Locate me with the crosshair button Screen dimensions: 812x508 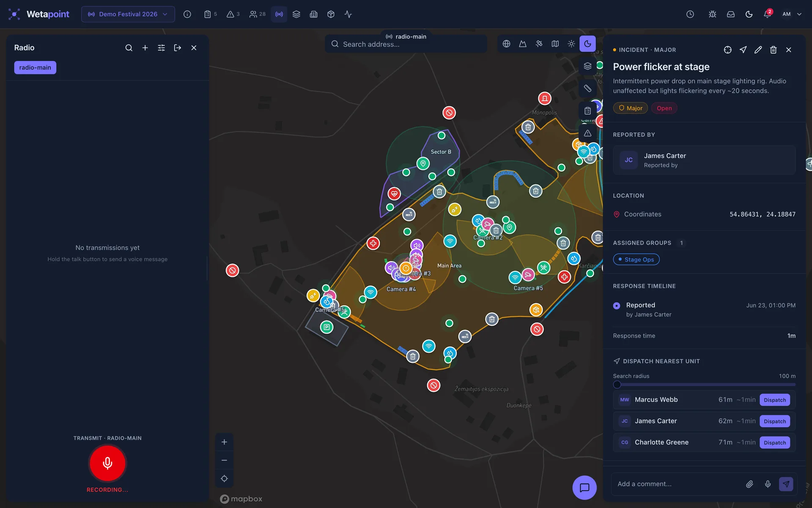pos(224,479)
